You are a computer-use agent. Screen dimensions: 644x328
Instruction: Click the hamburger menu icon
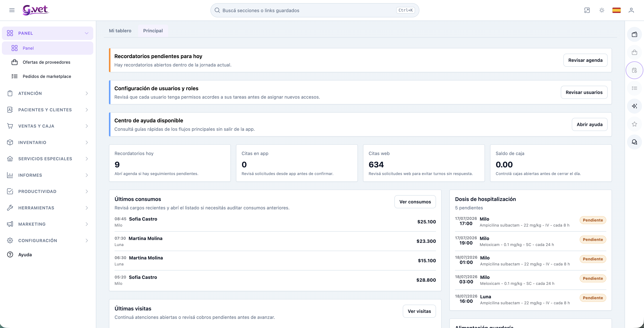12,10
